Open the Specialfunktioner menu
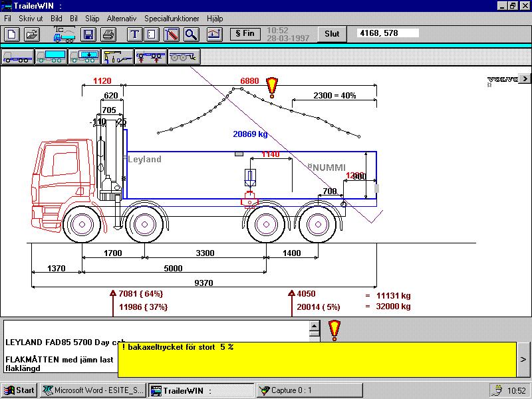The height and width of the screenshot is (399, 532). tap(172, 19)
